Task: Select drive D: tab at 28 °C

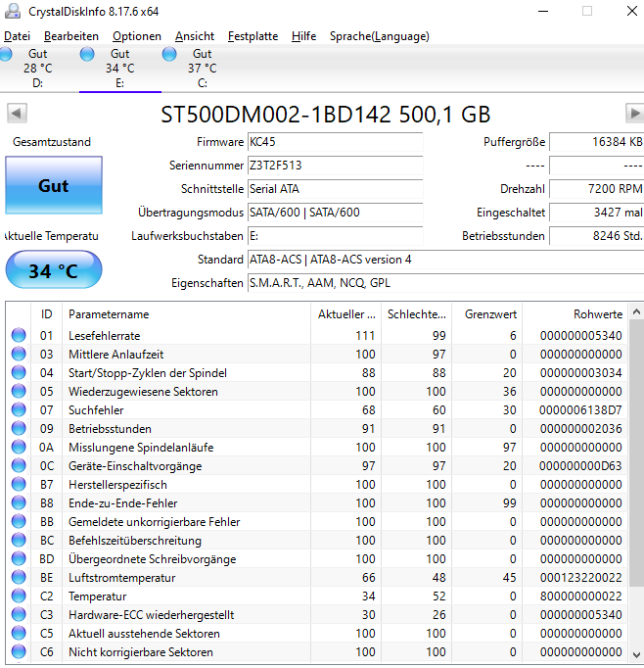Action: pyautogui.click(x=37, y=69)
